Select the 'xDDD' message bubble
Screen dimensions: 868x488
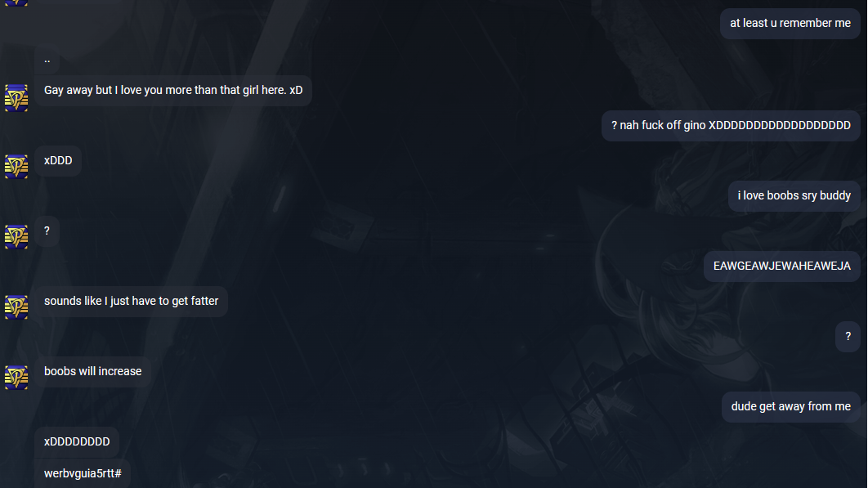tap(58, 161)
